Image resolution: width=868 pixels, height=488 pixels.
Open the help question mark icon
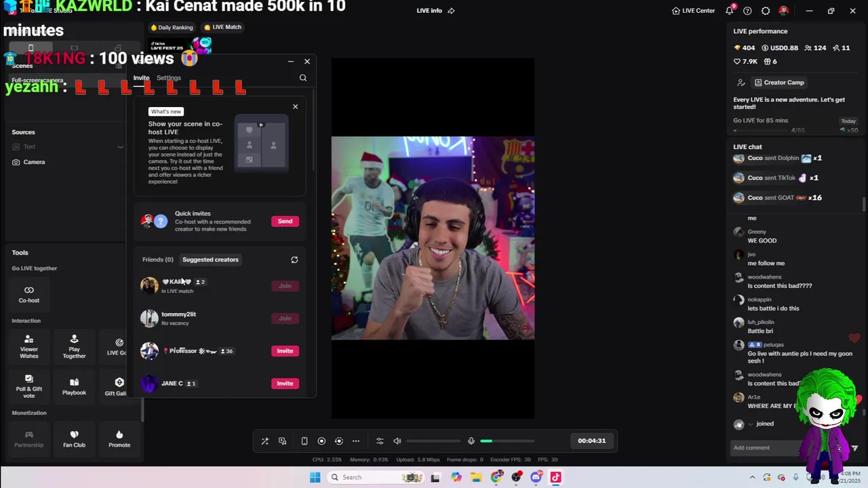click(x=747, y=11)
